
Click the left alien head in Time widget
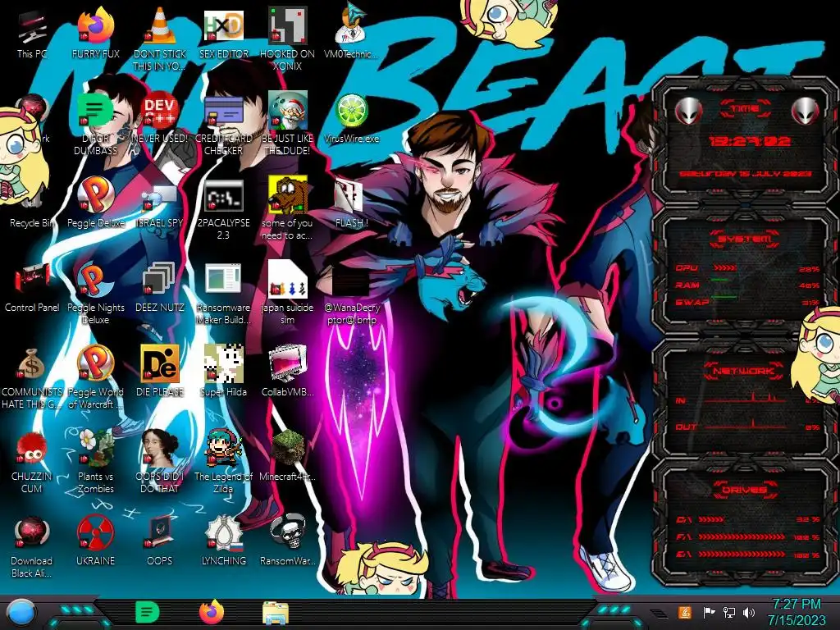pos(688,111)
